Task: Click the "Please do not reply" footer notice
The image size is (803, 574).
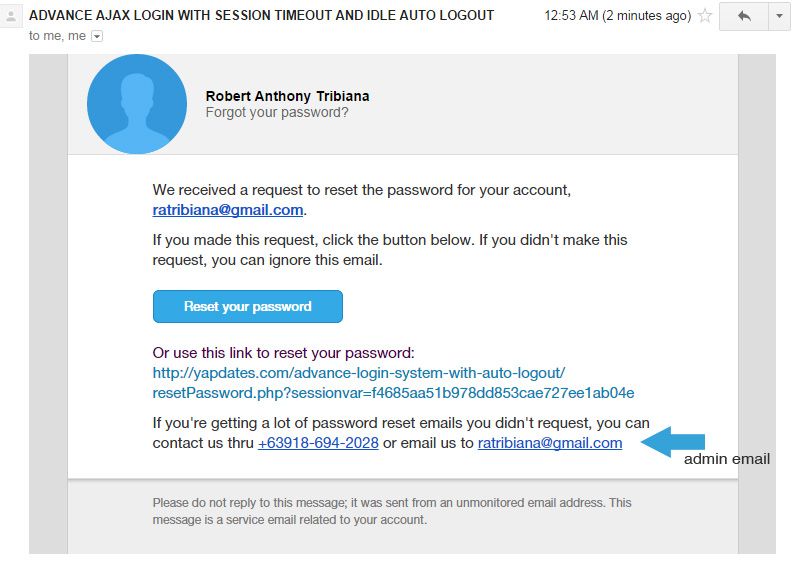Action: pos(391,511)
